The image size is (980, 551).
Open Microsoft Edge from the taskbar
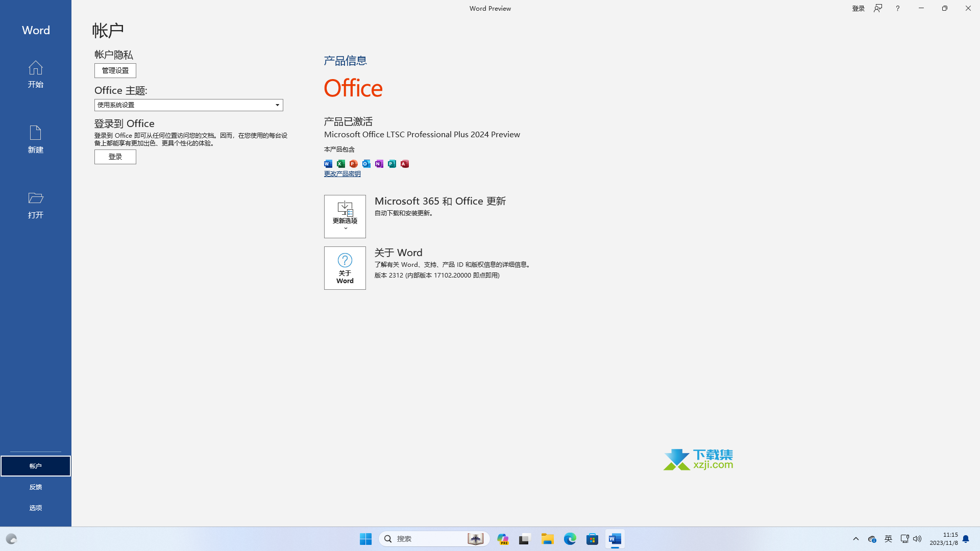pyautogui.click(x=570, y=539)
